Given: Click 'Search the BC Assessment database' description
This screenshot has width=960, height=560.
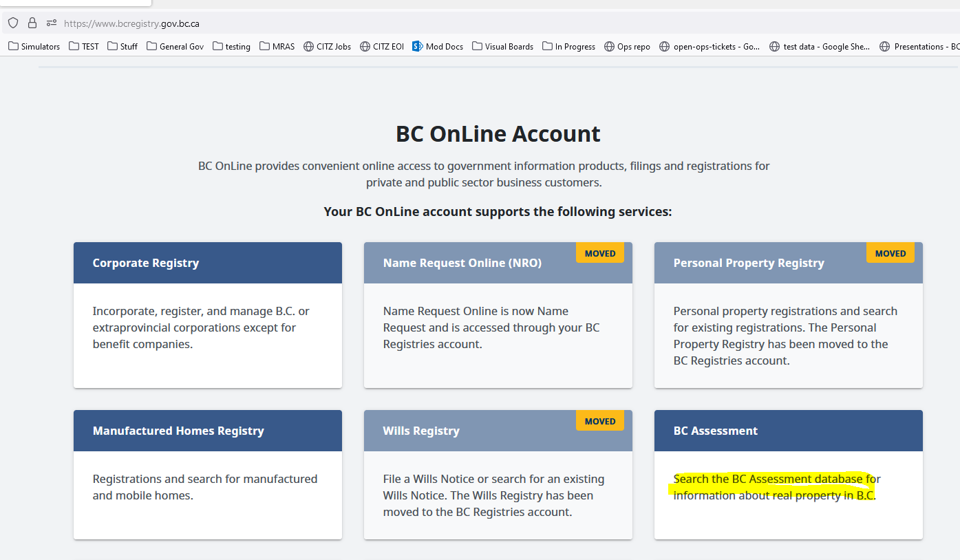Looking at the screenshot, I should pos(777,487).
